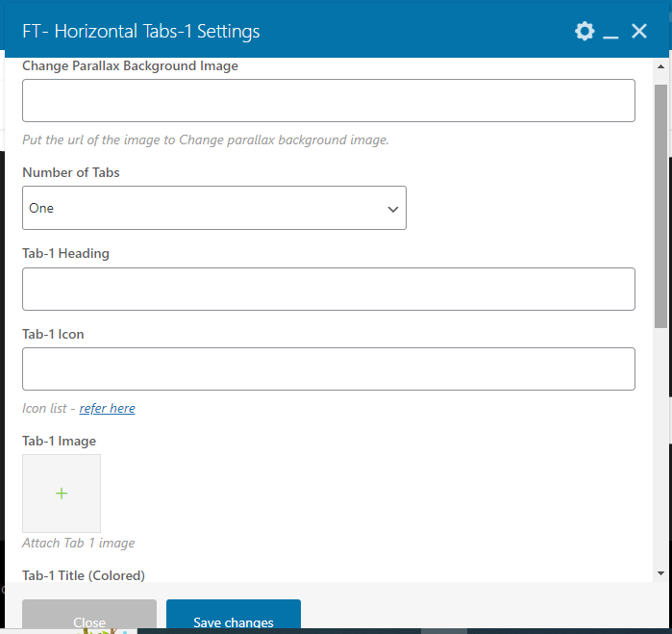Click the "Tab-1 Title (Colored)" label
The height and width of the screenshot is (634, 672).
point(84,575)
